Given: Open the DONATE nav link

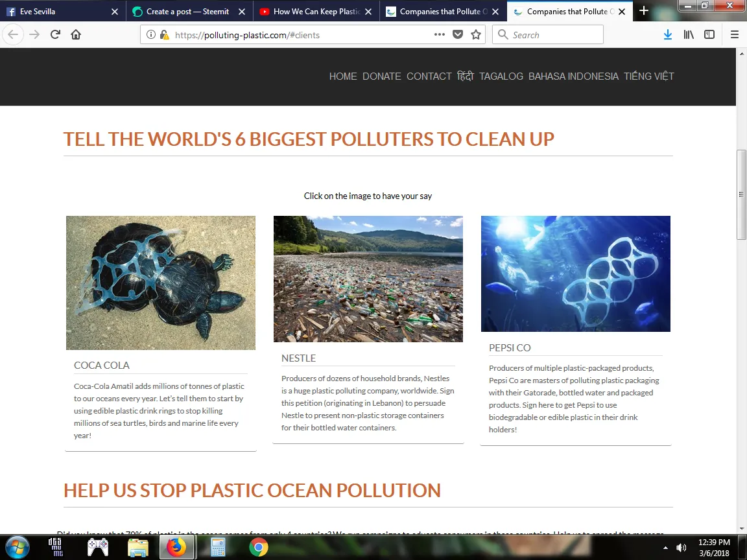Looking at the screenshot, I should coord(381,76).
